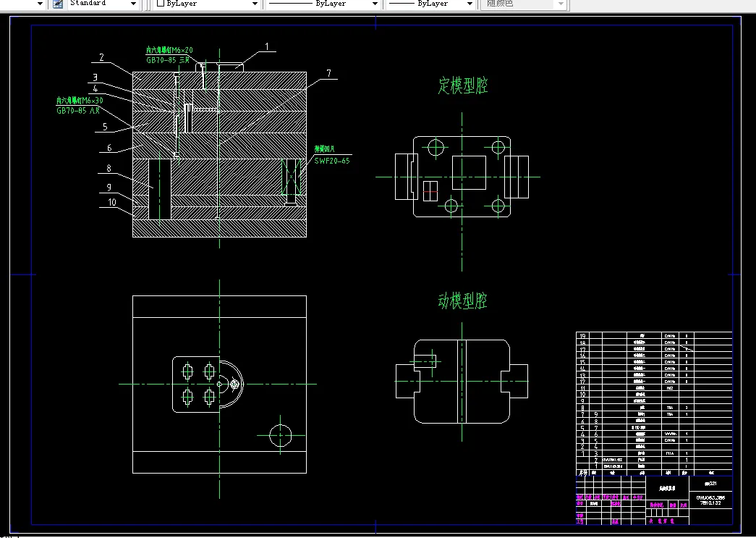Click the table style icon beside Standard
756x538 pixels.
pos(58,4)
